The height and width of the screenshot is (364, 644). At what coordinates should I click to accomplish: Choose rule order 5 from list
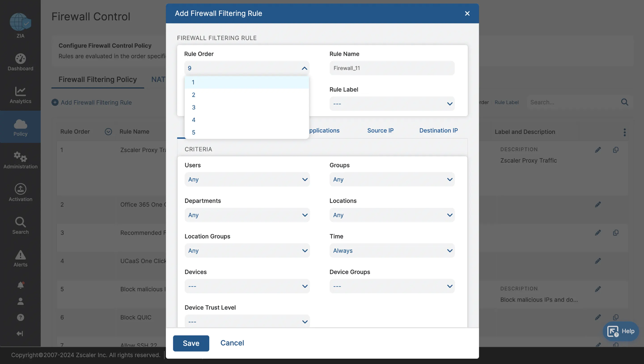(246, 132)
